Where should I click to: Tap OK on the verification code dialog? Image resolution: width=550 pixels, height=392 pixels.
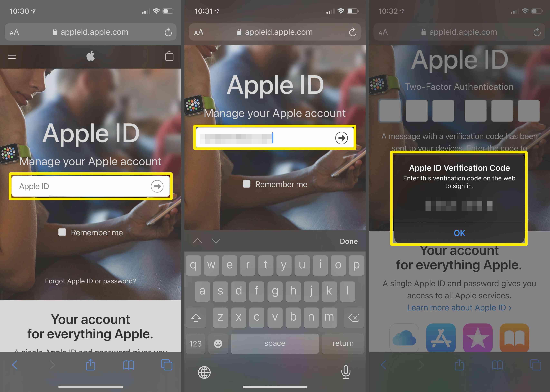click(x=460, y=233)
